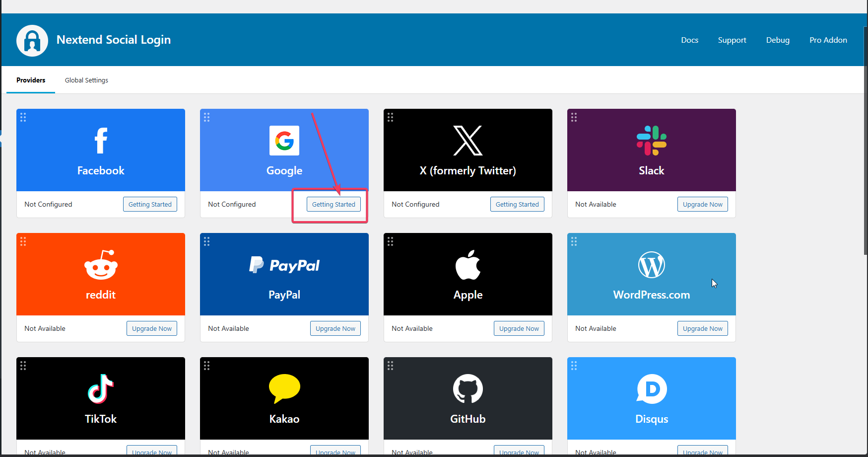Switch to the Global Settings tab
868x457 pixels.
86,80
